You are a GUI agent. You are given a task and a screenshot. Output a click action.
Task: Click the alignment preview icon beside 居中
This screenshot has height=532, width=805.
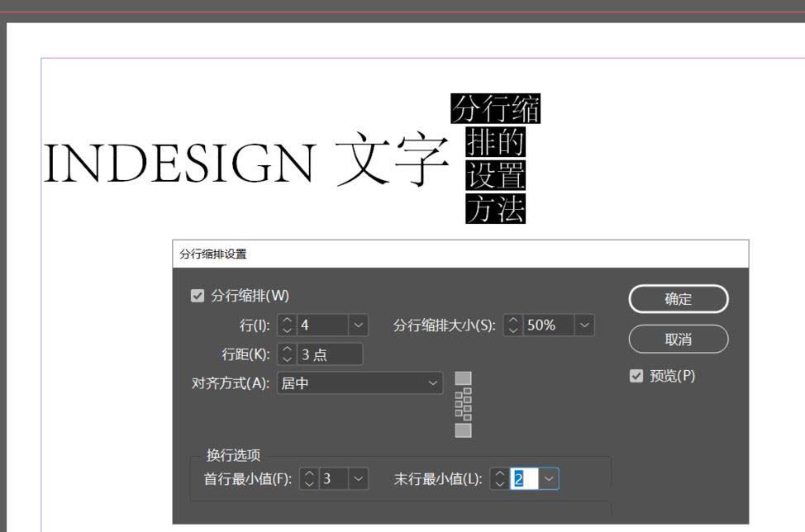464,405
